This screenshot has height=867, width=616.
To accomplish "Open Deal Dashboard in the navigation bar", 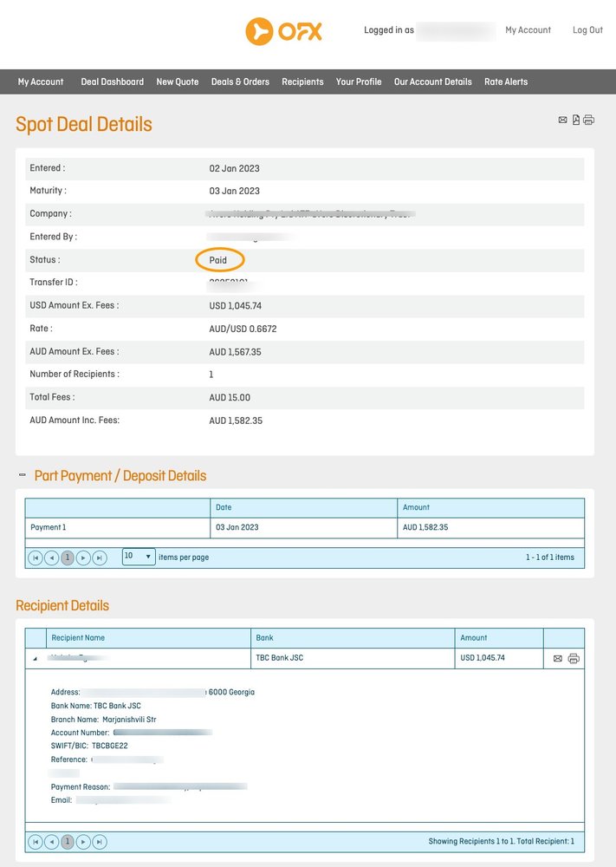I will coord(112,81).
